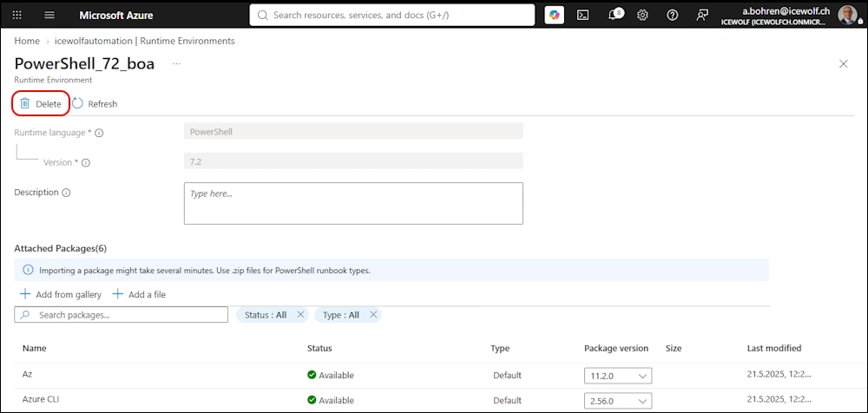
Task: Click the plus icon for Add a file
Action: tap(117, 294)
